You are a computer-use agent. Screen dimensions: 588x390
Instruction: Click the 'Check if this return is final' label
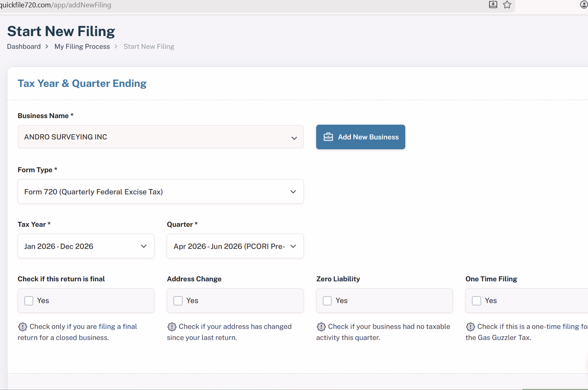pyautogui.click(x=61, y=279)
